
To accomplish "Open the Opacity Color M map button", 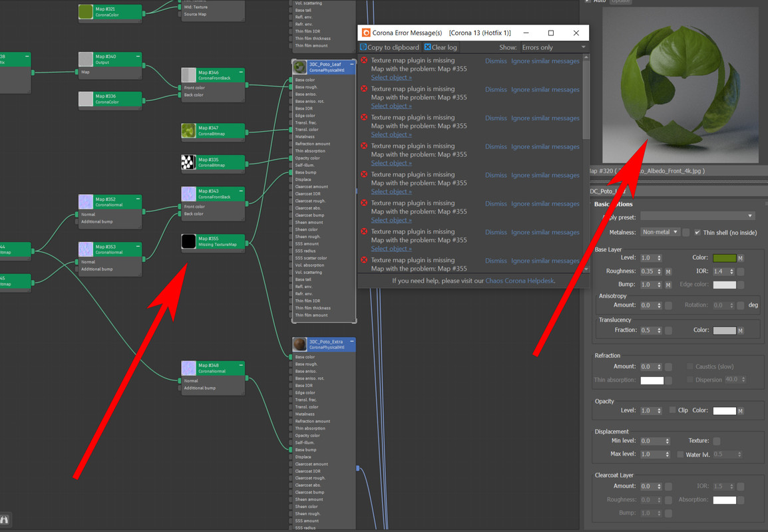I will pyautogui.click(x=741, y=411).
